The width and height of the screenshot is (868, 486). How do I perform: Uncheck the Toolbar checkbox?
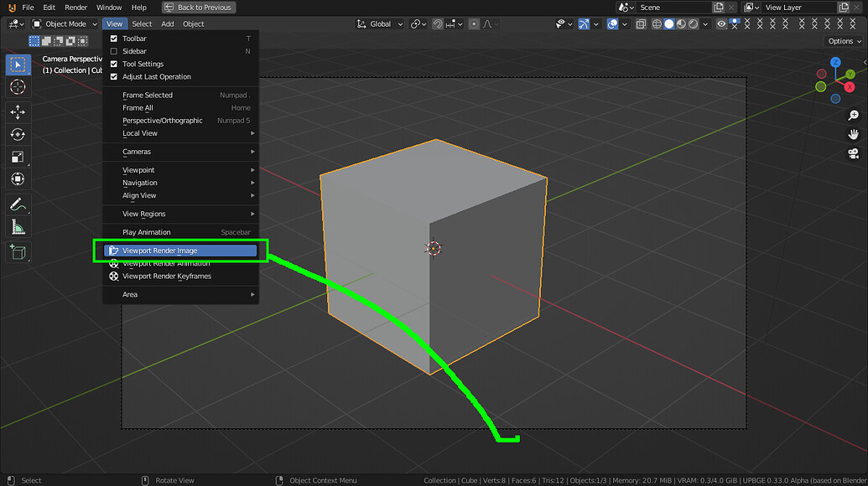(113, 39)
